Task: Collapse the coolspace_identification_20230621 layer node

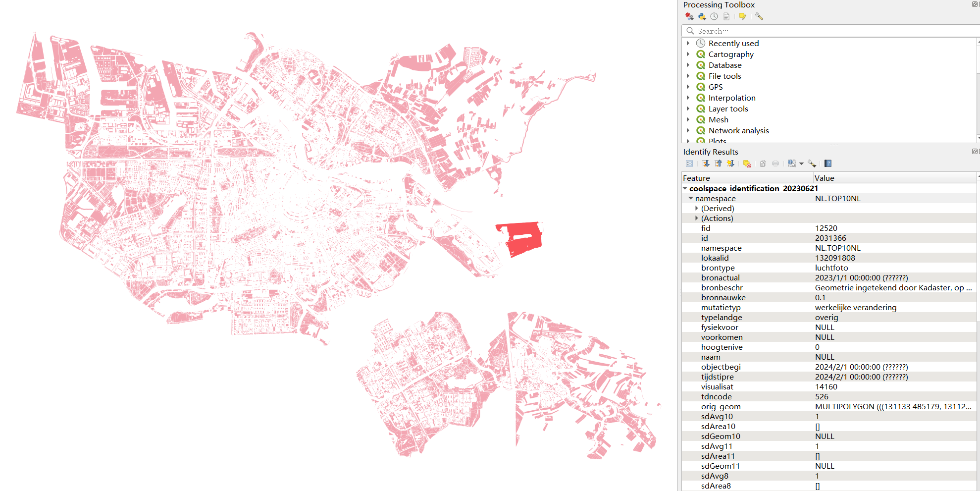Action: pyautogui.click(x=685, y=188)
